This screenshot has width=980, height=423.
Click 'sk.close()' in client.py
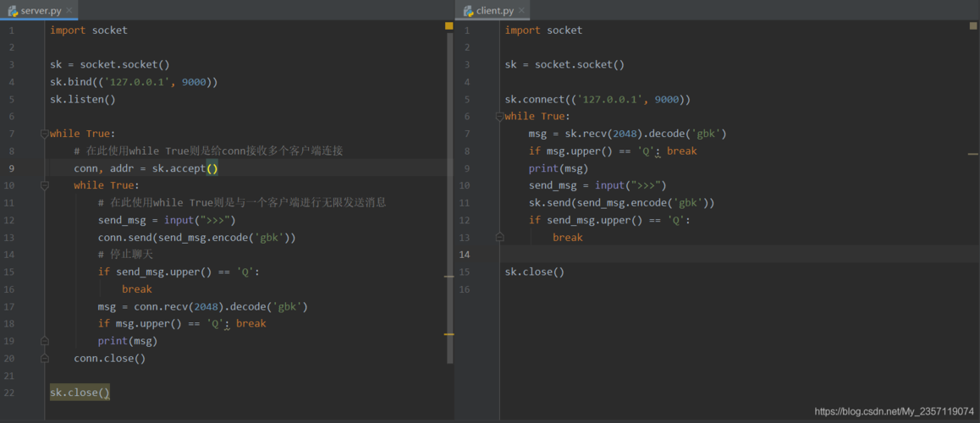[x=535, y=272]
